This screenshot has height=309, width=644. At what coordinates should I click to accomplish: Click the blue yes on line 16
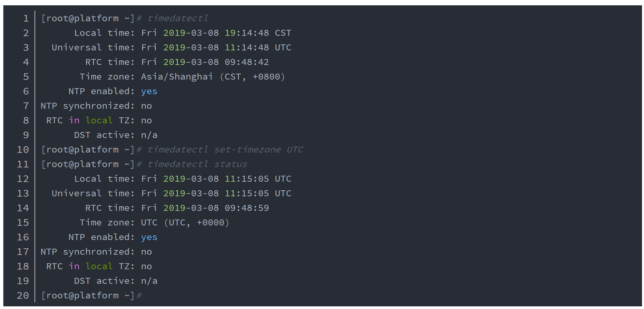[149, 237]
